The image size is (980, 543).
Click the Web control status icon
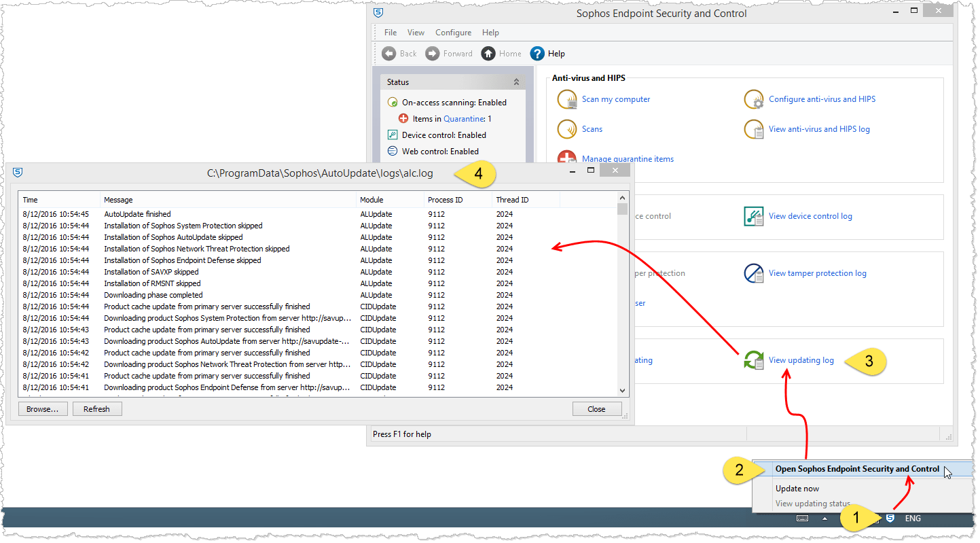tap(392, 151)
